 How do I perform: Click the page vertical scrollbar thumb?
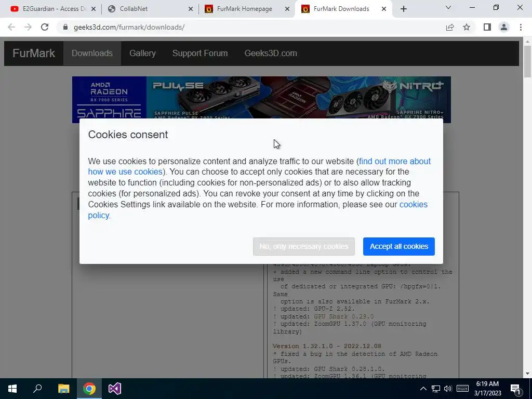point(527,61)
